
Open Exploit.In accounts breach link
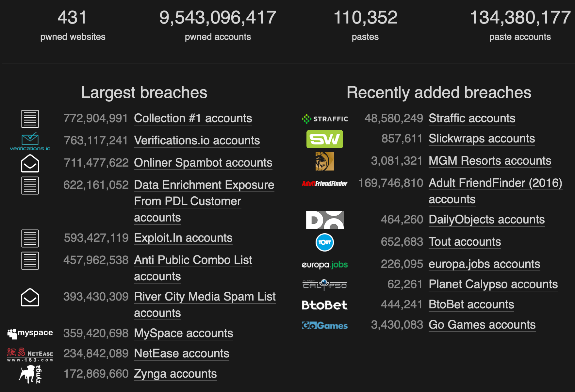183,238
